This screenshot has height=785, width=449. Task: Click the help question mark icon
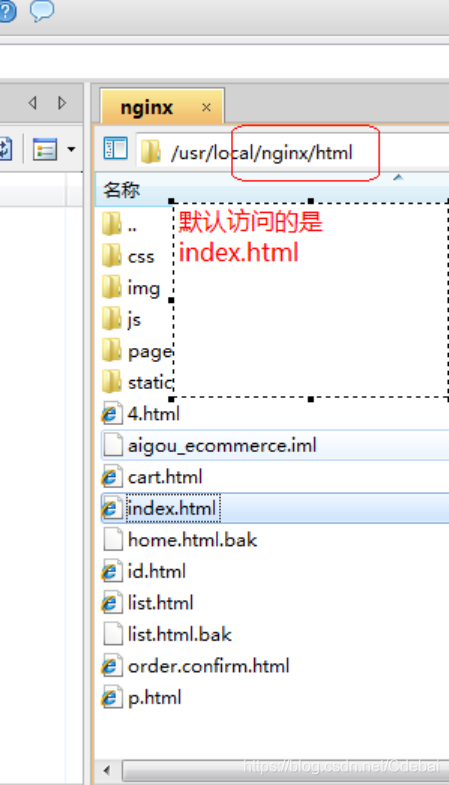pyautogui.click(x=6, y=11)
